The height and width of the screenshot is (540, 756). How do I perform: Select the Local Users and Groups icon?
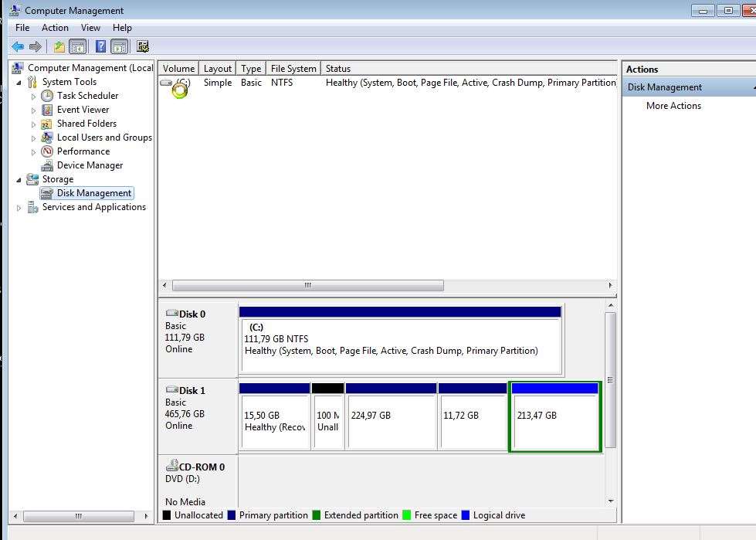pyautogui.click(x=47, y=138)
